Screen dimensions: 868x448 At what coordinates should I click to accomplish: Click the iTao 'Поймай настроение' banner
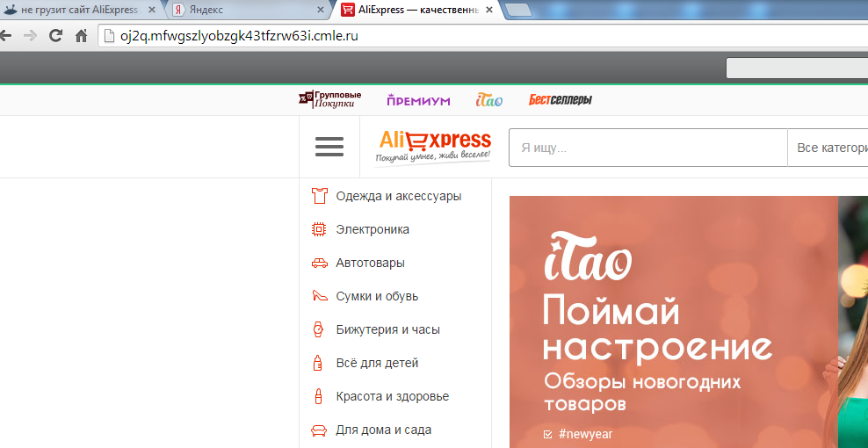(x=689, y=322)
